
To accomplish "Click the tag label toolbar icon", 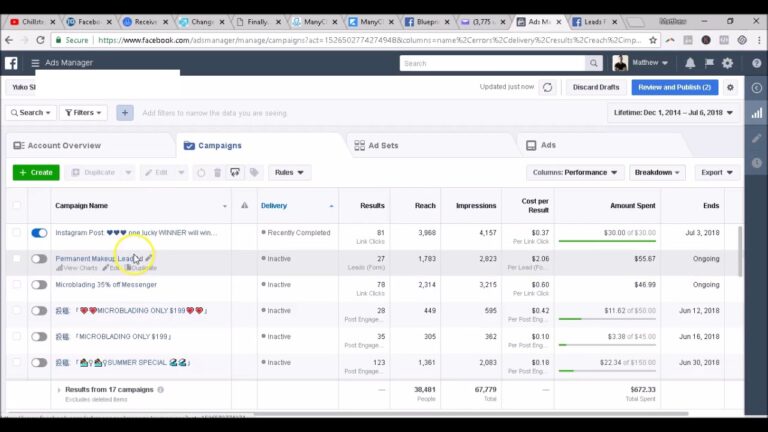I will pos(254,172).
